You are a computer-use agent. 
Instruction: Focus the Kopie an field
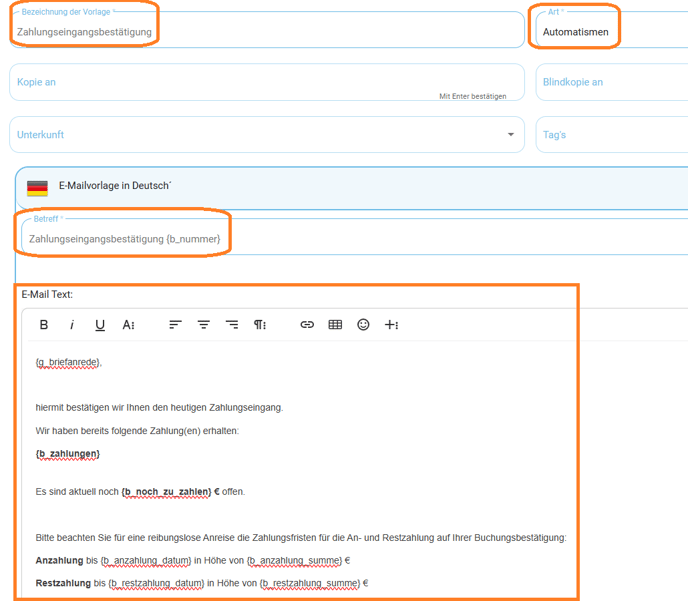click(x=267, y=82)
